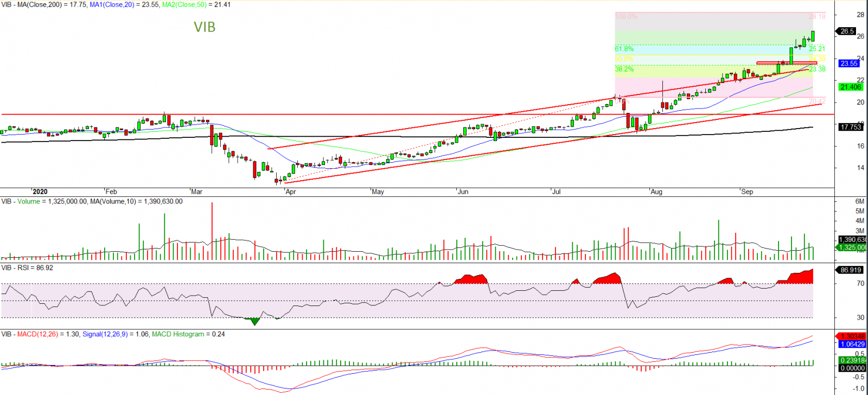Viewport: 868px width, 395px height.
Task: Click the 28.18 Fibonacci price value
Action: pos(817,17)
